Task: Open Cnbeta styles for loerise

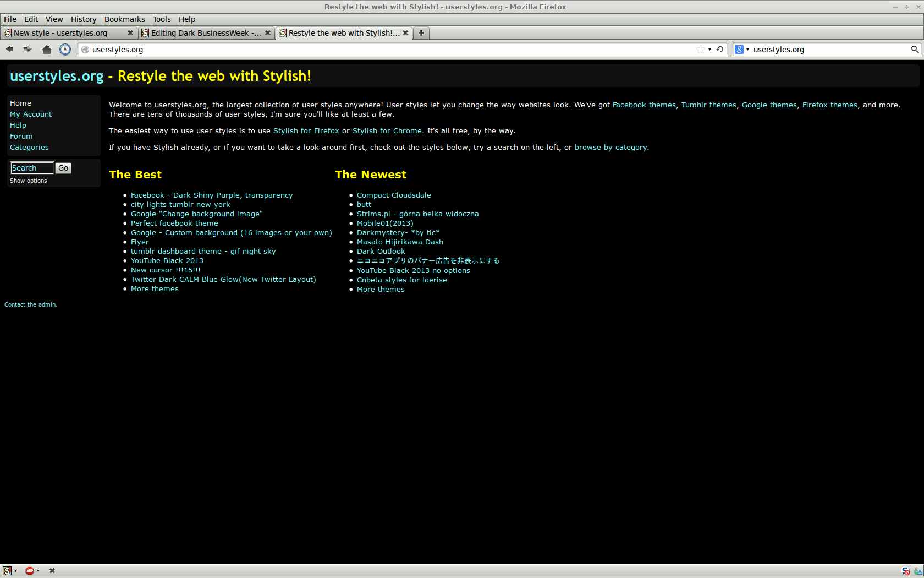Action: click(402, 280)
